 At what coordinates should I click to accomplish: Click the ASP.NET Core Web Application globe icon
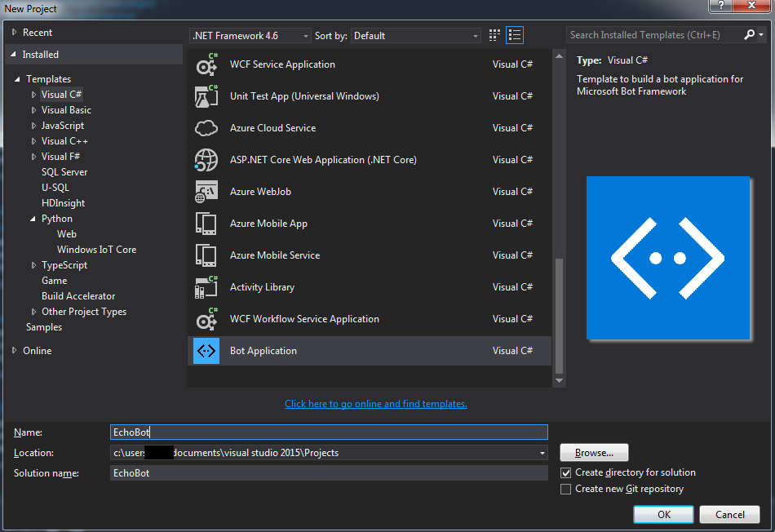click(x=206, y=160)
